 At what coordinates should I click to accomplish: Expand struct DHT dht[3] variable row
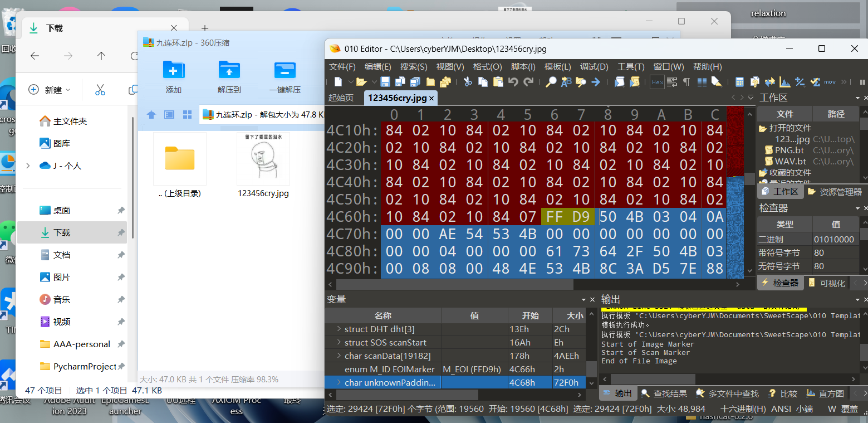[339, 329]
